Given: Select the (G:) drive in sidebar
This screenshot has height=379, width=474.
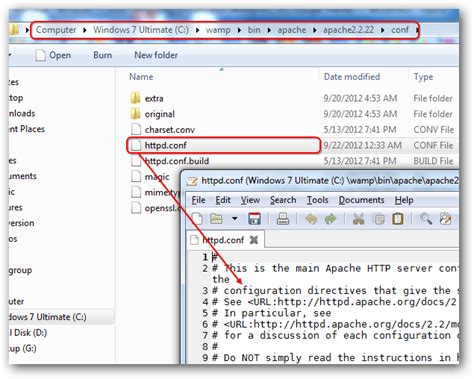Looking at the screenshot, I should (23, 348).
